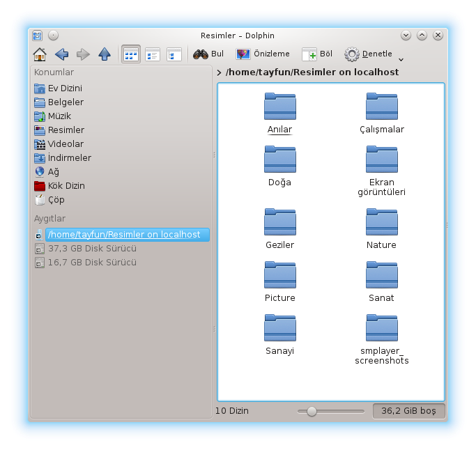Viewport: 476px width, 450px height.
Task: Select the Doğa folder
Action: (x=280, y=166)
